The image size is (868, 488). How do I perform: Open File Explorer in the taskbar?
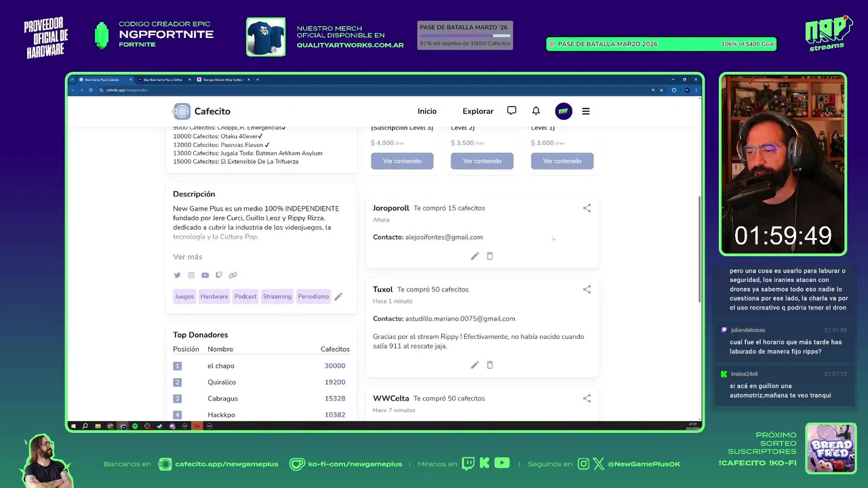(98, 426)
